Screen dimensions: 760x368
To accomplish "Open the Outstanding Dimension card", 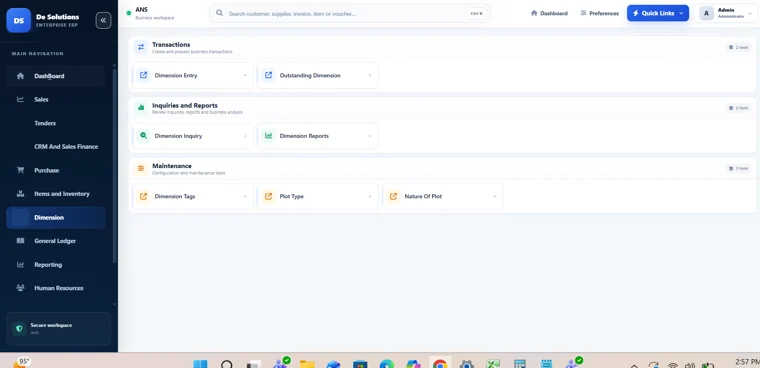I will (318, 76).
